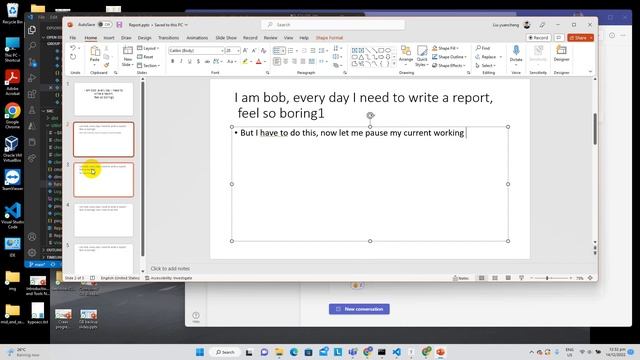Click Clear All Formatting icon
This screenshot has height=360, width=640.
click(264, 50)
